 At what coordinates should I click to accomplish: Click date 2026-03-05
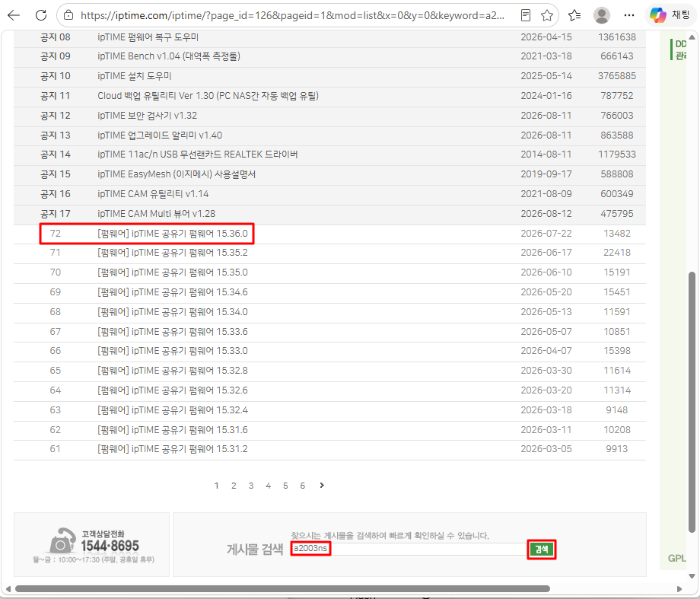pyautogui.click(x=546, y=449)
